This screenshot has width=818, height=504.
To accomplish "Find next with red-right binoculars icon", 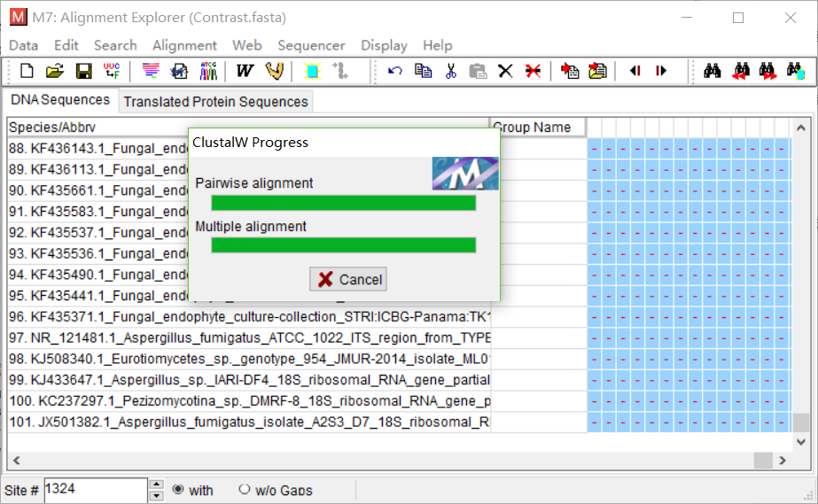I will coord(767,70).
